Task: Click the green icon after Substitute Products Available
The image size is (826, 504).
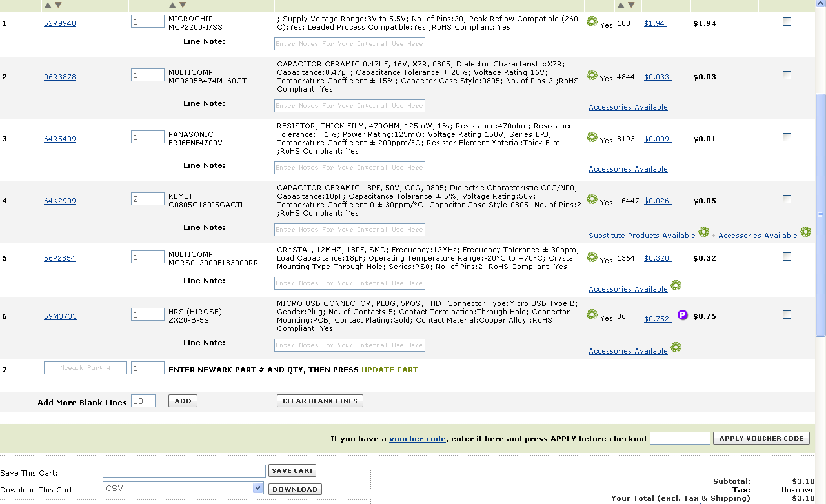Action: 703,232
